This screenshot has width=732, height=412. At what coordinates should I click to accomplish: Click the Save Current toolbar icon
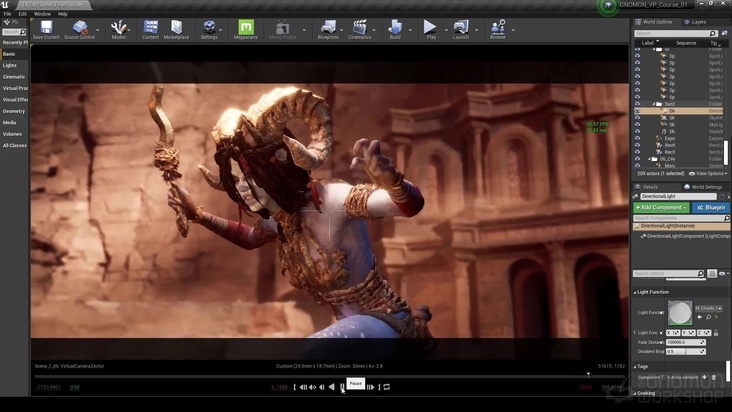tap(46, 29)
